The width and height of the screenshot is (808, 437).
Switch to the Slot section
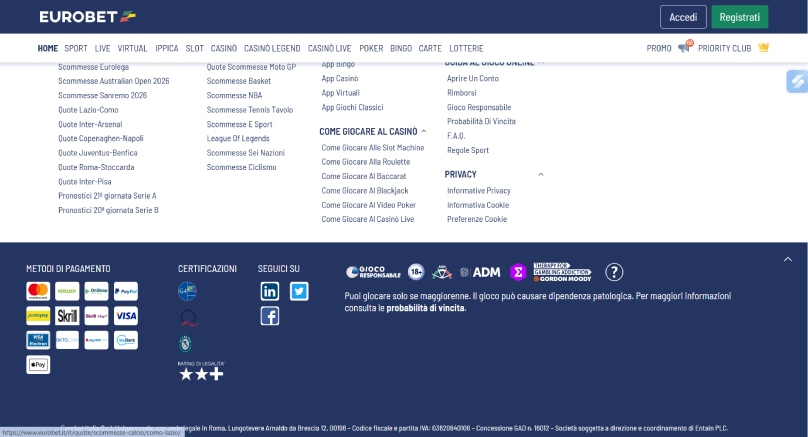194,48
